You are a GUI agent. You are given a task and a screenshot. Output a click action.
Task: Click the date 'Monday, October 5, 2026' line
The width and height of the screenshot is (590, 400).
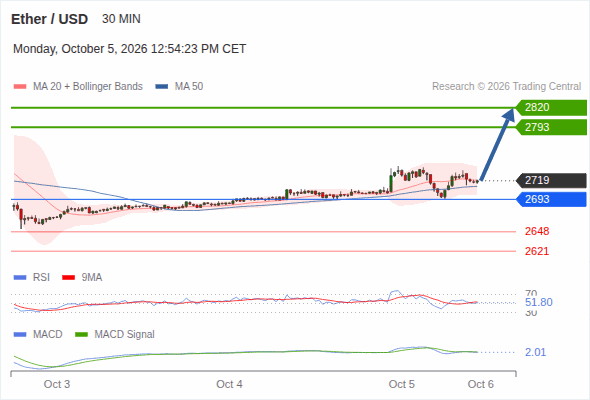(129, 49)
